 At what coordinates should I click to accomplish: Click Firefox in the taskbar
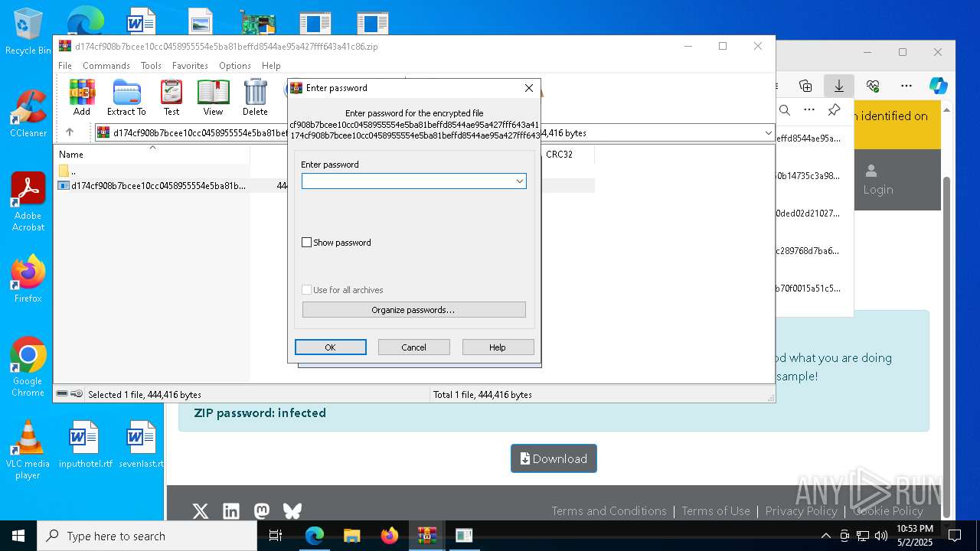click(x=390, y=536)
